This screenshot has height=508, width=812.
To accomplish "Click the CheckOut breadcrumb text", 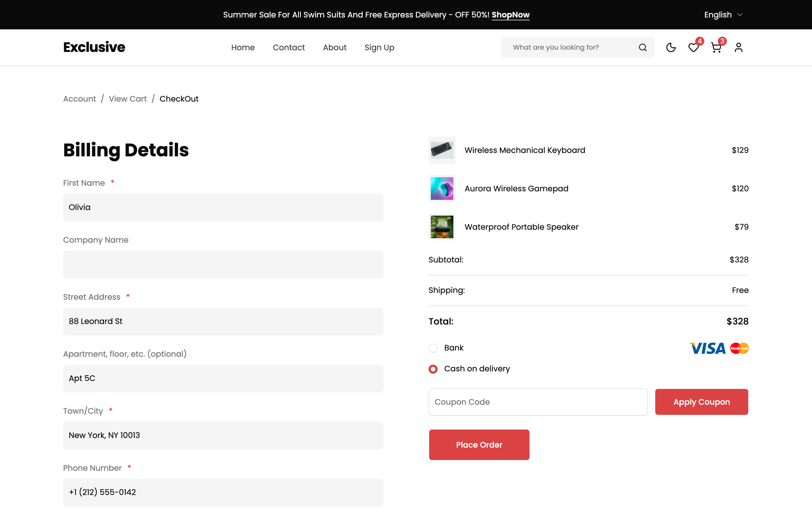I will (x=179, y=99).
